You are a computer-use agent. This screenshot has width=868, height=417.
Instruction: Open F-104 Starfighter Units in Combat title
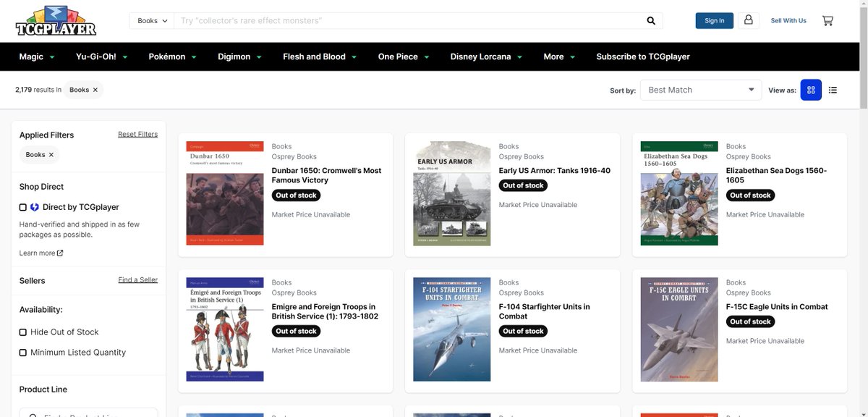point(544,311)
